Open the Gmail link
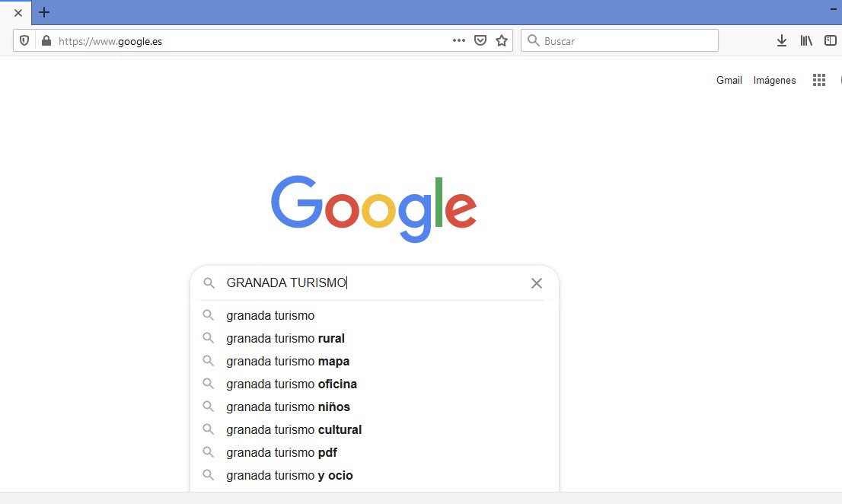 tap(729, 80)
